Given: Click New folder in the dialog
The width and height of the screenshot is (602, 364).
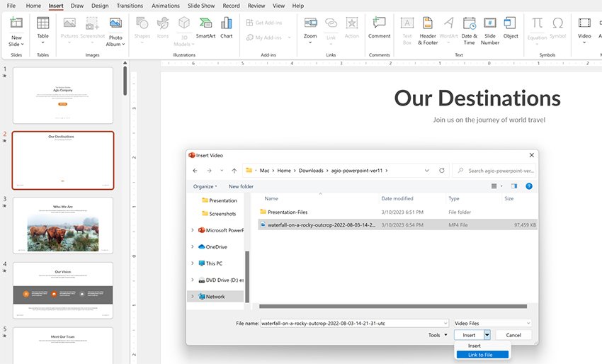Looking at the screenshot, I should pos(241,186).
